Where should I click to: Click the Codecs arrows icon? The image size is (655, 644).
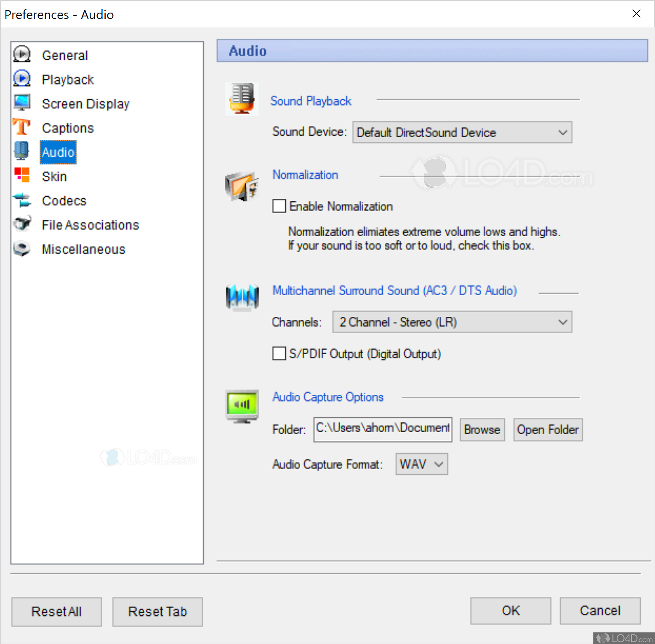[22, 200]
